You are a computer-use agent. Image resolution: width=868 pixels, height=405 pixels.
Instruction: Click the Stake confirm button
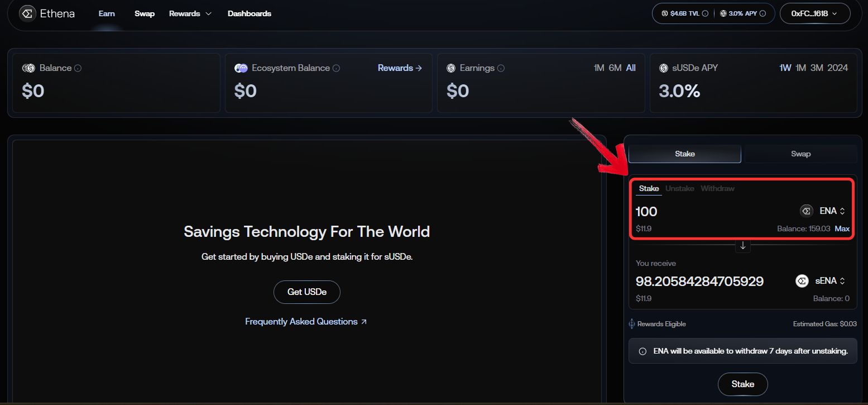coord(743,384)
